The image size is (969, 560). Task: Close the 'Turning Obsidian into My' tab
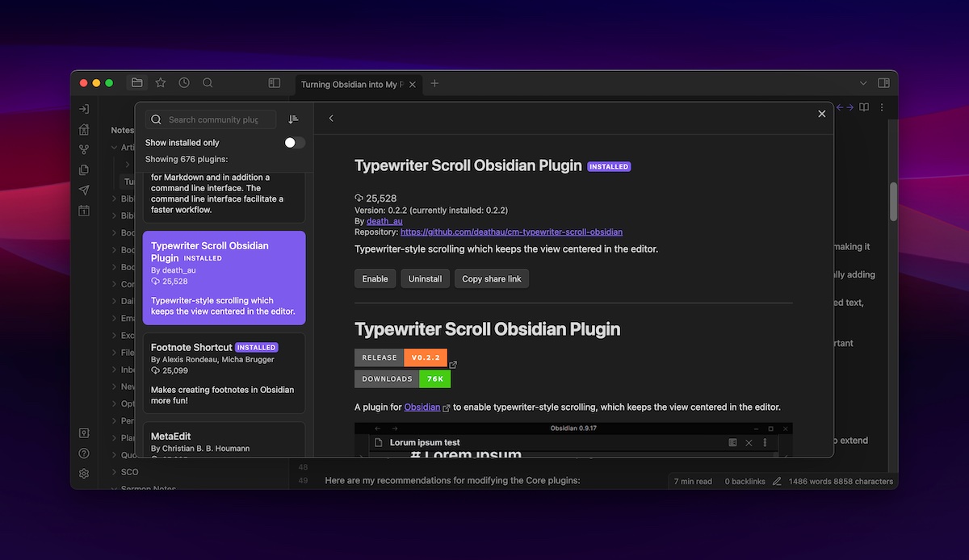413,84
